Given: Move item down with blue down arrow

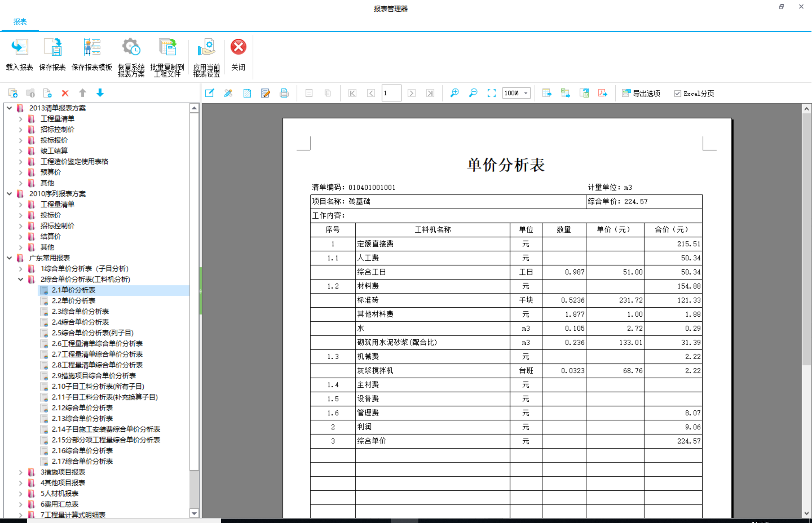Looking at the screenshot, I should [100, 93].
